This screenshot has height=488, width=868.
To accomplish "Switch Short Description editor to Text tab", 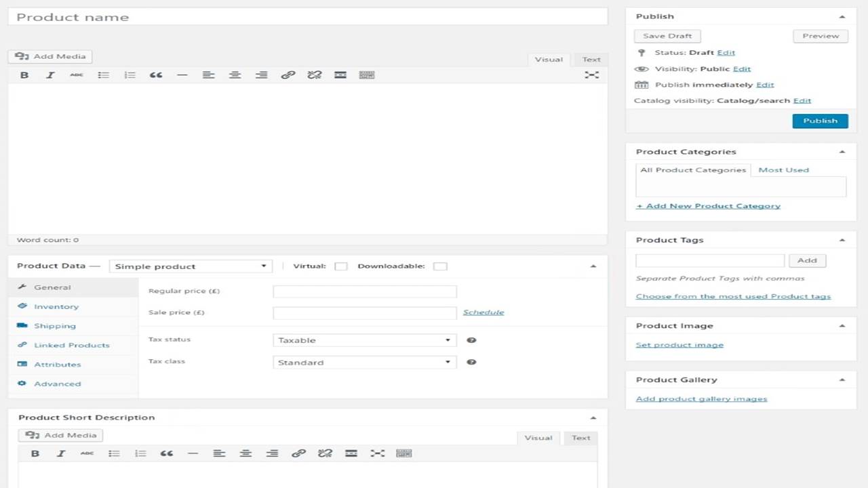I will (x=580, y=438).
